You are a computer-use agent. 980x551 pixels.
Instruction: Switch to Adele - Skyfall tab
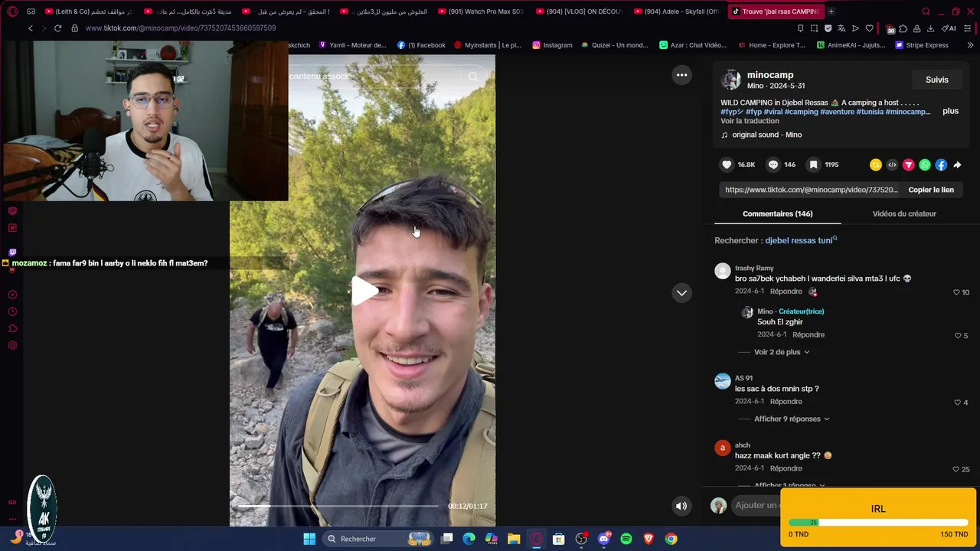(678, 11)
